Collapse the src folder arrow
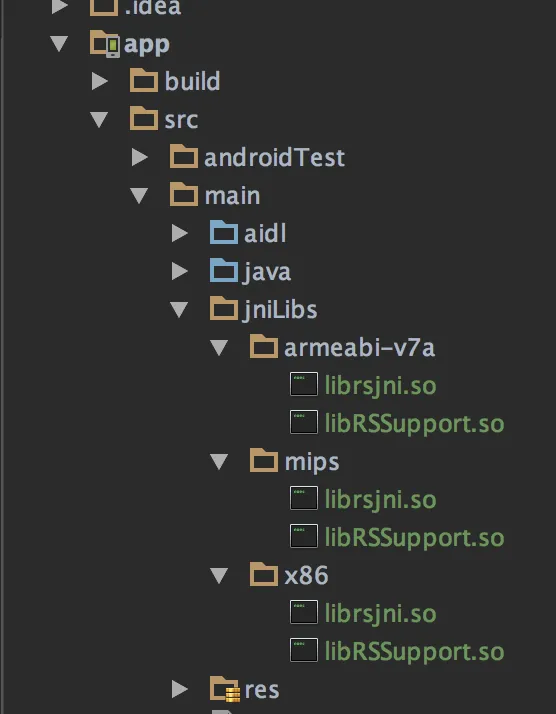The image size is (556, 714). pos(99,120)
